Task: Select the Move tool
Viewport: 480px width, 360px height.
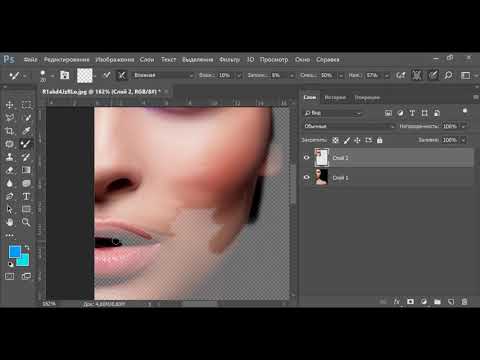Action: click(10, 105)
